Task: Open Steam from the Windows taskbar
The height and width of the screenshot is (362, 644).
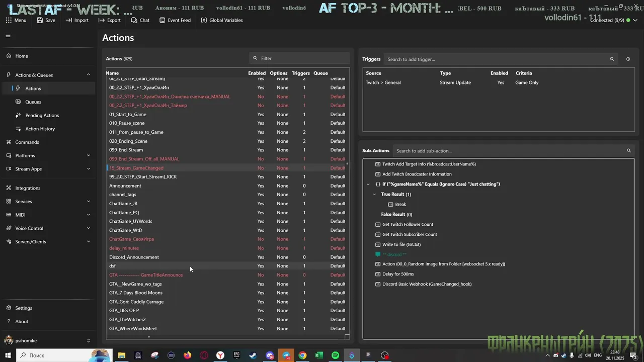Action: 253,355
